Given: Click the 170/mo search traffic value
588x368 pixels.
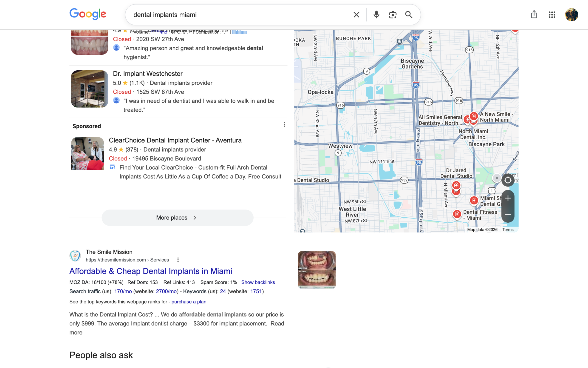Looking at the screenshot, I should point(123,291).
